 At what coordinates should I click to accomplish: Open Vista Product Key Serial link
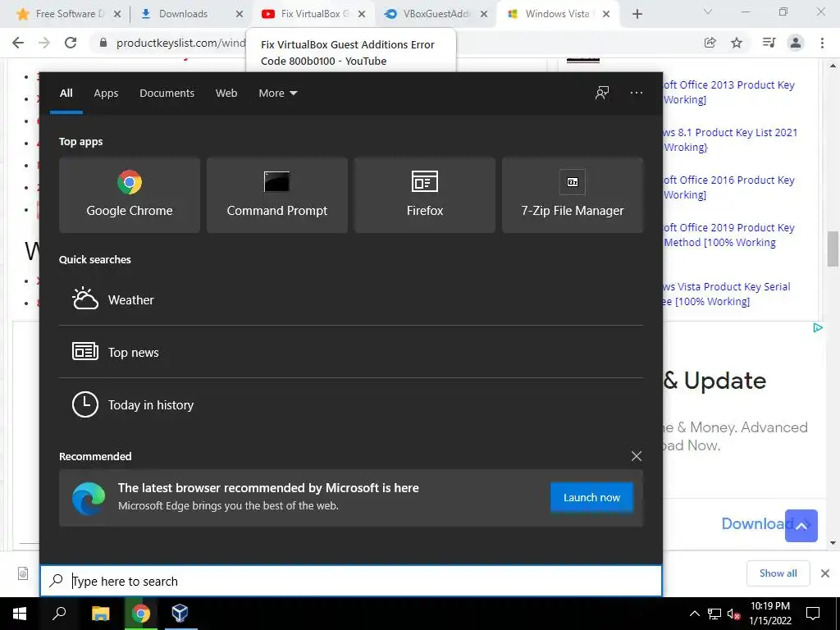[x=727, y=294]
